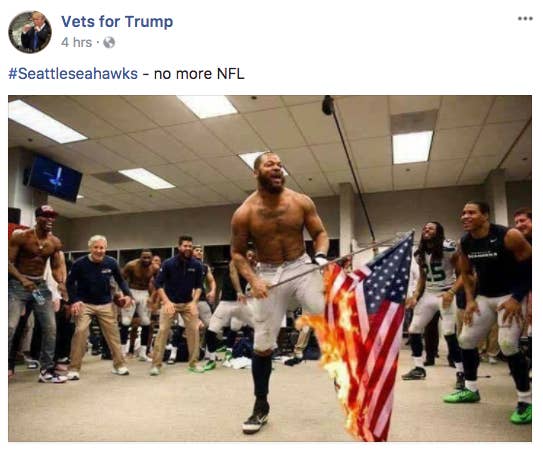The height and width of the screenshot is (449, 543).
Task: Click the 4 hrs post timestamp
Action: pyautogui.click(x=76, y=42)
